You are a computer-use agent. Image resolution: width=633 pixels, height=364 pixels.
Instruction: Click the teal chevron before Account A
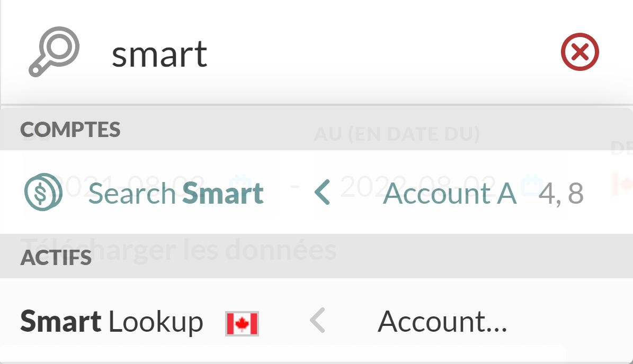pyautogui.click(x=322, y=193)
